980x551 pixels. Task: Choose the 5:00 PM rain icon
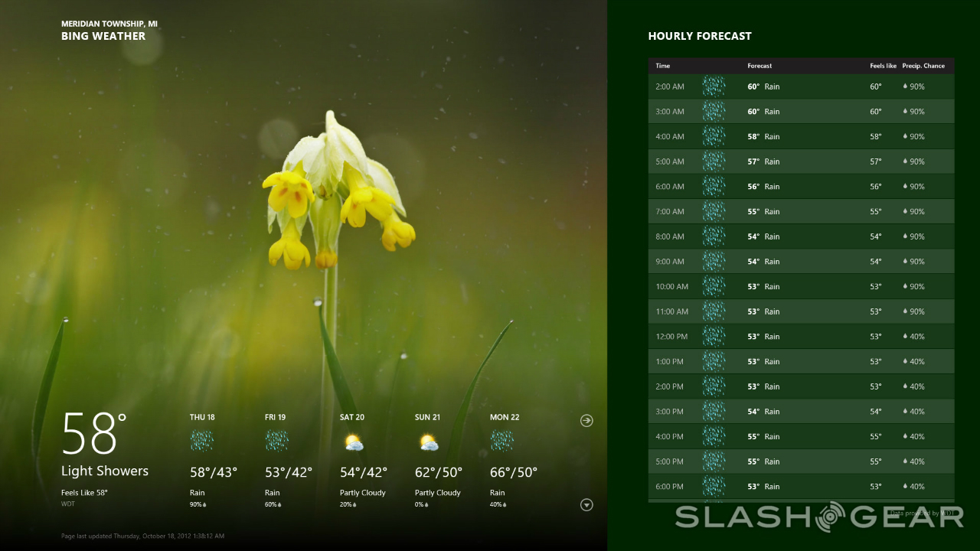(714, 461)
